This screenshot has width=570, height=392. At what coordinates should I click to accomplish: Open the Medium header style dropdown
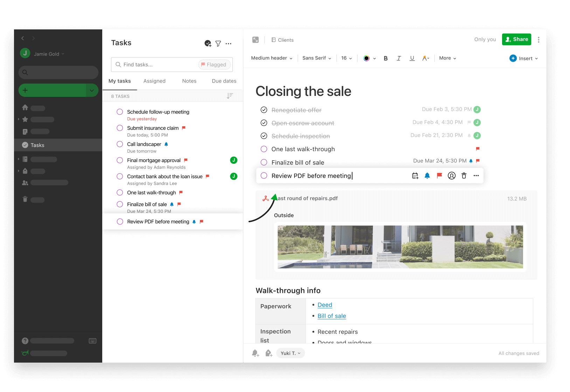point(272,58)
